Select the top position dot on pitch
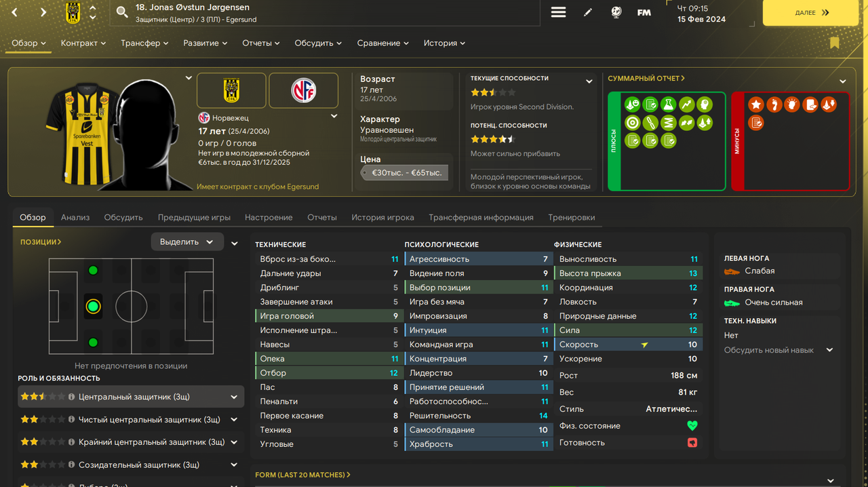 tap(94, 271)
